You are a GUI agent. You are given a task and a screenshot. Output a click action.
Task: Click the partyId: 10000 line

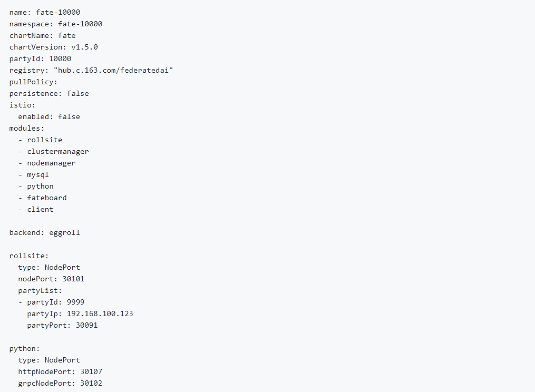pos(40,58)
